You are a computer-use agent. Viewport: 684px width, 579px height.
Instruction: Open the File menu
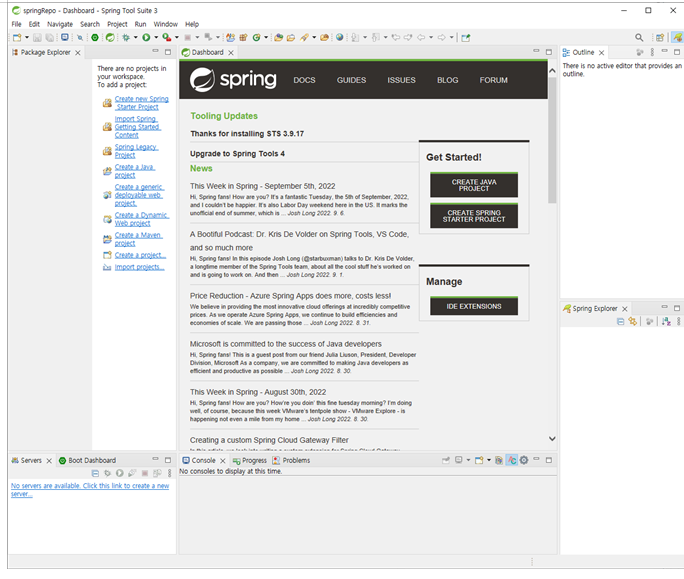pyautogui.click(x=16, y=24)
